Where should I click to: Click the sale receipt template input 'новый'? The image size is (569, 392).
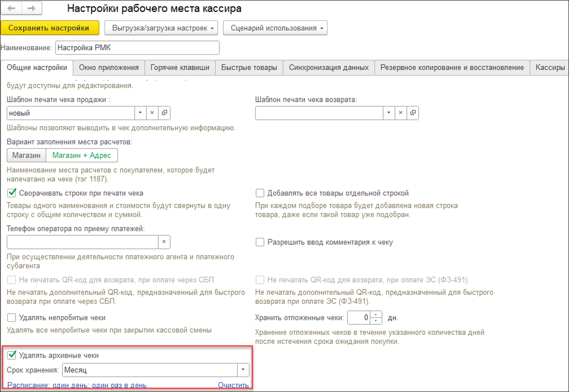click(71, 113)
